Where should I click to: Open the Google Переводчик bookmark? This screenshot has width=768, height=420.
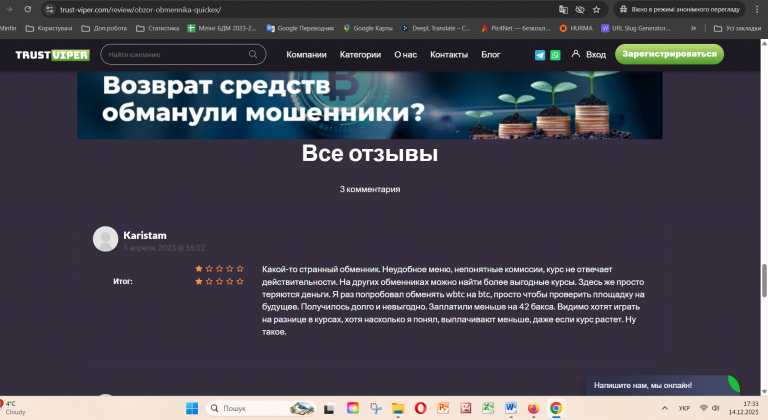pyautogui.click(x=300, y=28)
